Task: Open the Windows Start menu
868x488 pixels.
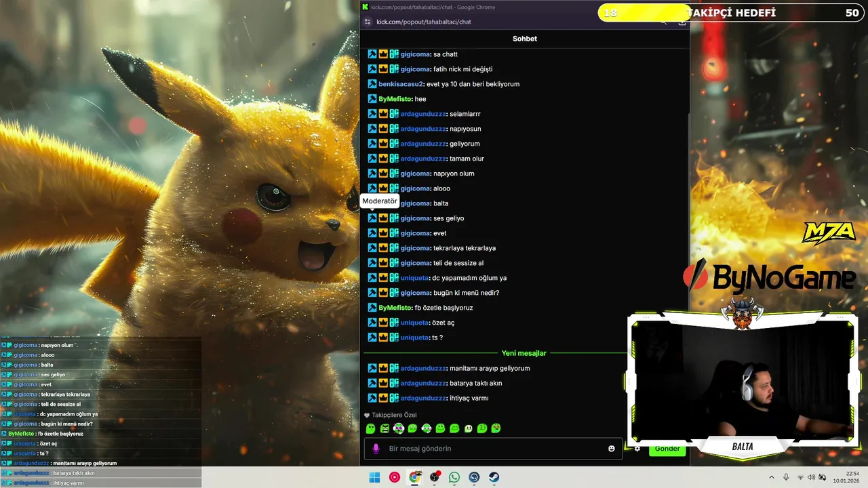Action: pyautogui.click(x=374, y=477)
